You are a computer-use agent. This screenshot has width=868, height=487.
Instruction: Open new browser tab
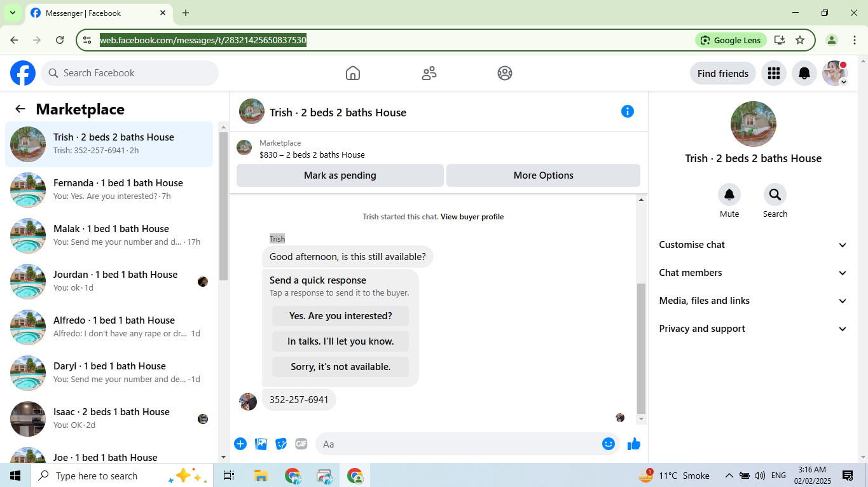186,13
